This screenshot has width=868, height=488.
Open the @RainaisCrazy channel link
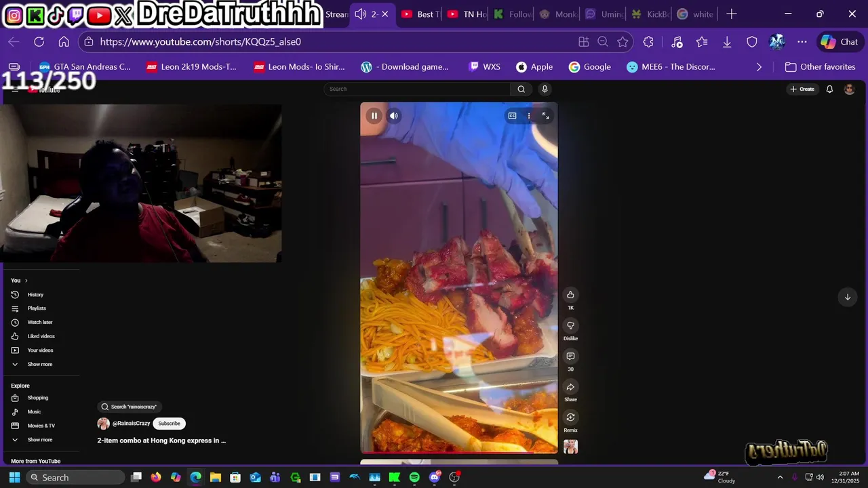[131, 424]
